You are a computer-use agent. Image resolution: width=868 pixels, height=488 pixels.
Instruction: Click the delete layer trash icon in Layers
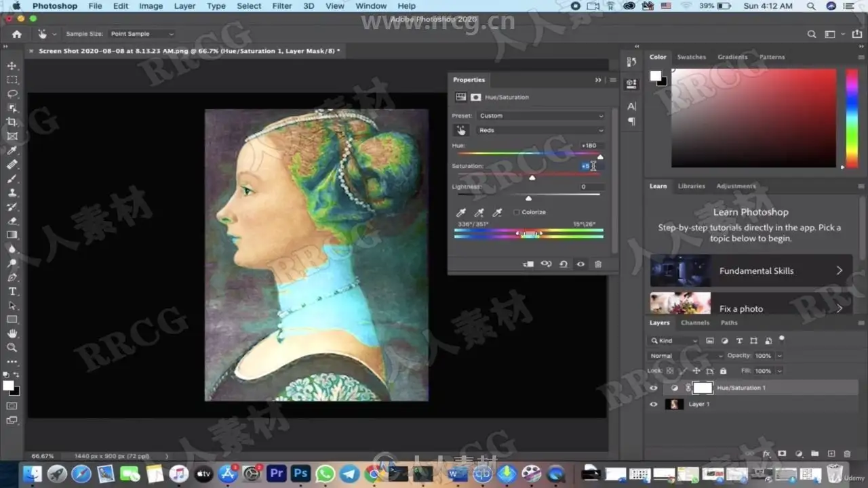[x=847, y=454]
